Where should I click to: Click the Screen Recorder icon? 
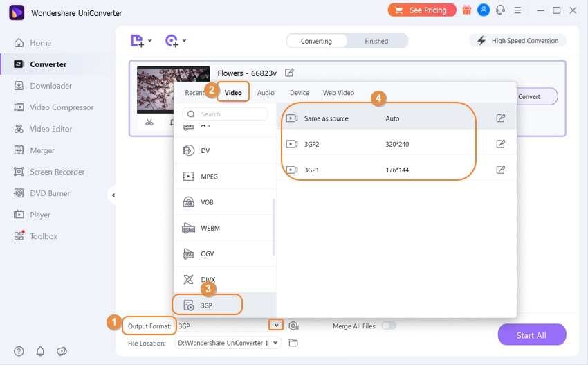pos(19,172)
